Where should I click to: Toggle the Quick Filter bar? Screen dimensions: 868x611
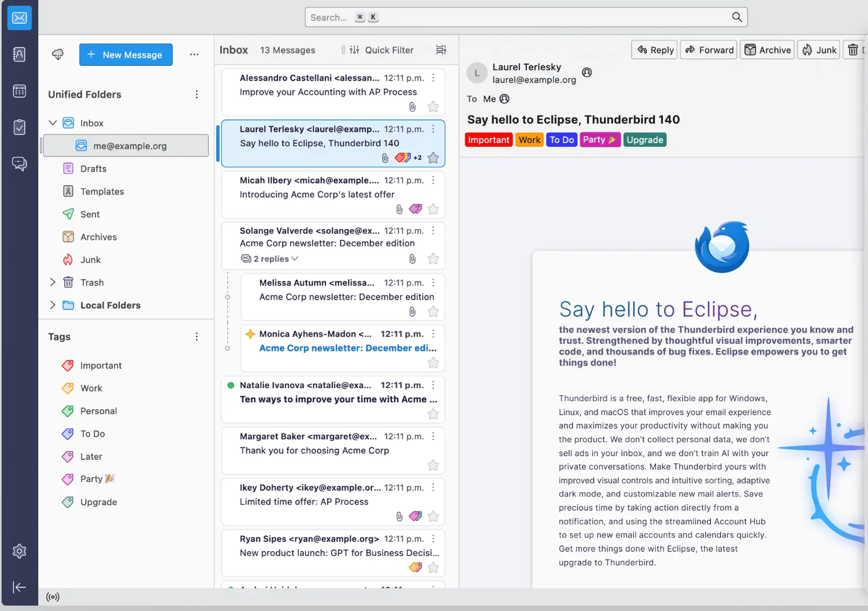click(x=382, y=50)
